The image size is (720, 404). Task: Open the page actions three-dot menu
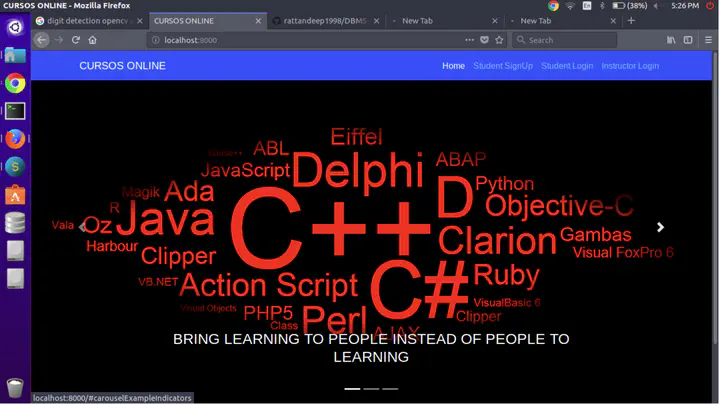[x=469, y=40]
